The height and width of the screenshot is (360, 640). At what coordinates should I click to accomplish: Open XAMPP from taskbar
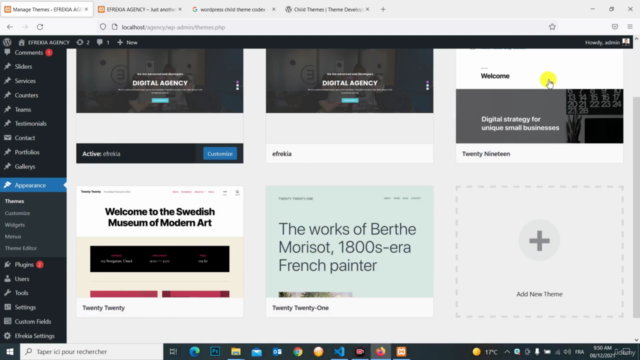pyautogui.click(x=401, y=351)
